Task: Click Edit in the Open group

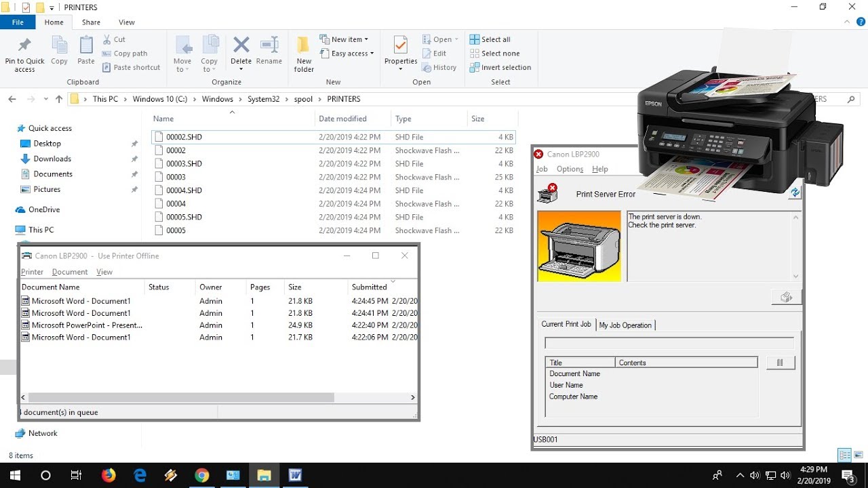Action: [x=434, y=54]
